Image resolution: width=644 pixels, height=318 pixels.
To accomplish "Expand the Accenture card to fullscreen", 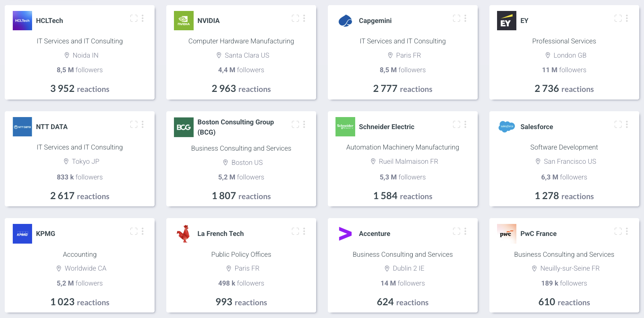I will 457,231.
